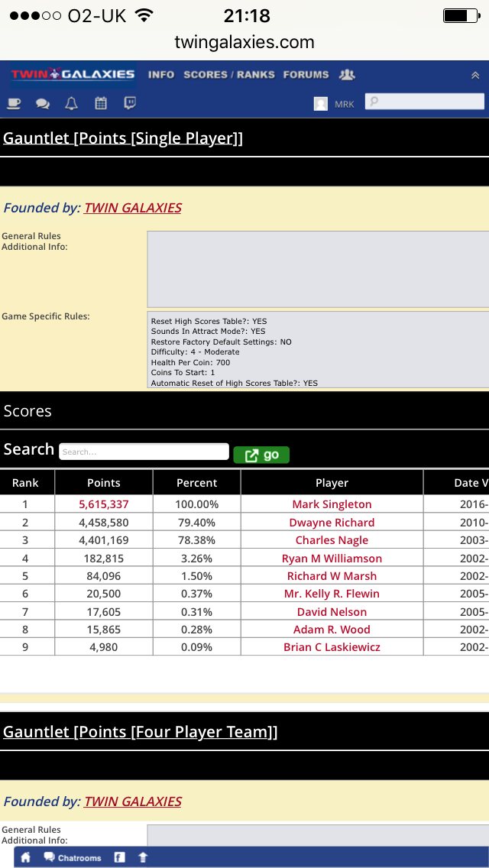Click the back-to-top arrow icon
The height and width of the screenshot is (868, 489).
143,857
